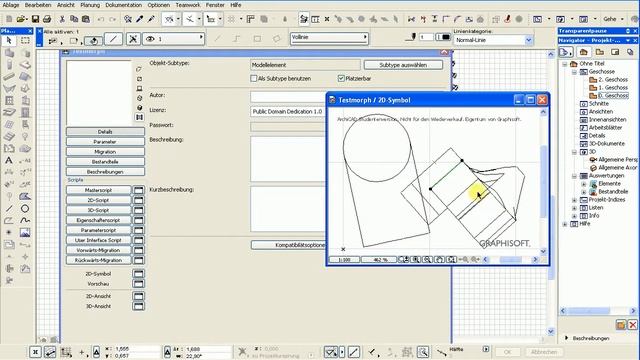The height and width of the screenshot is (360, 640).
Task: Click the User Interface Script button
Action: point(98,240)
